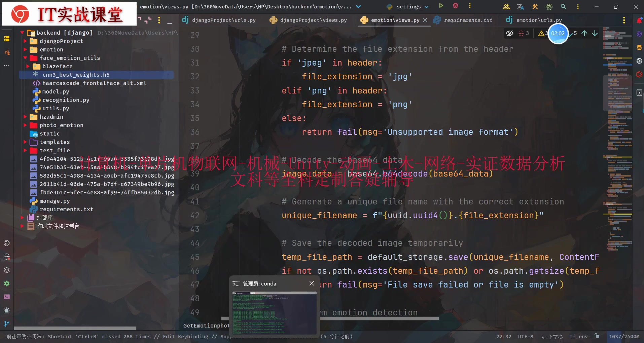The height and width of the screenshot is (343, 644).
Task: Switch to requirements.txt tab
Action: tap(463, 20)
